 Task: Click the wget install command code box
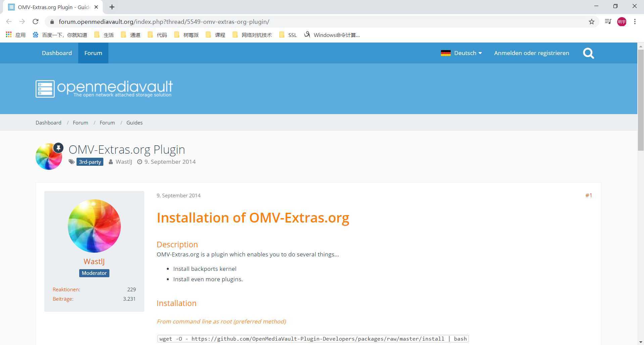pos(313,339)
